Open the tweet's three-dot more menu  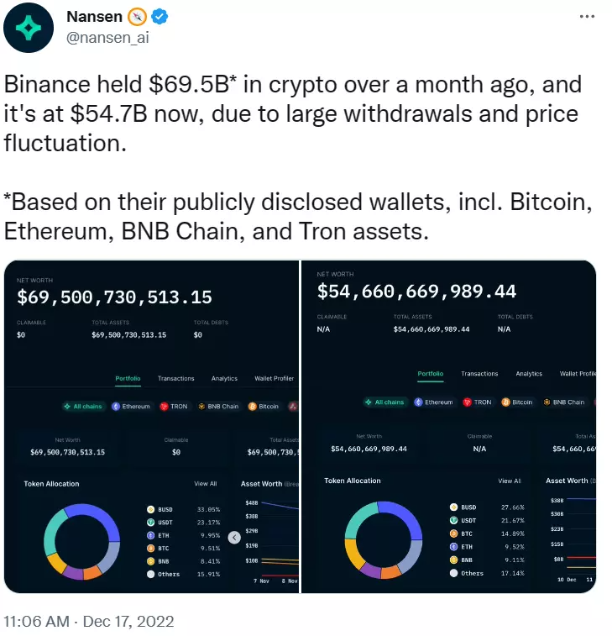pos(587,17)
